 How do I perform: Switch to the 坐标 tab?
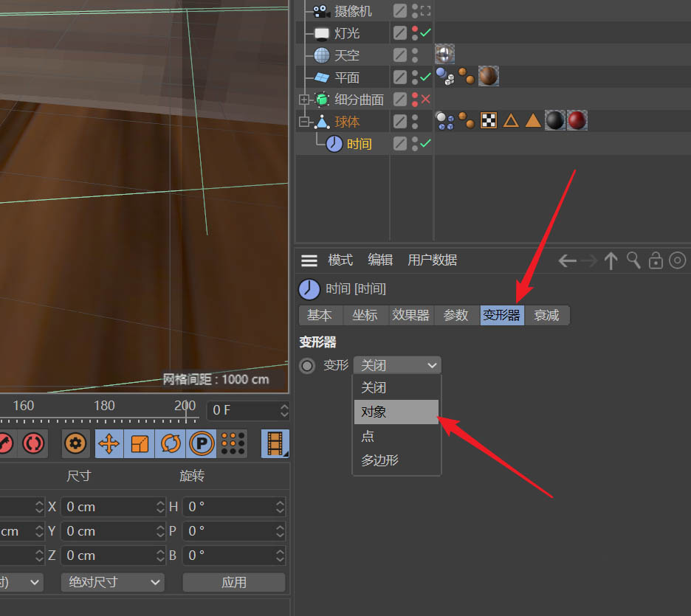point(365,315)
